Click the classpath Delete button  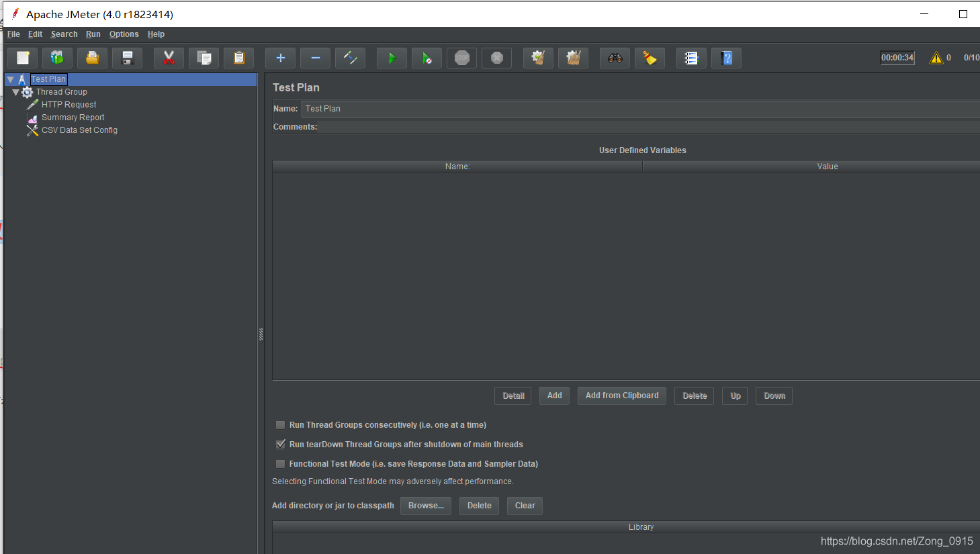pos(480,506)
